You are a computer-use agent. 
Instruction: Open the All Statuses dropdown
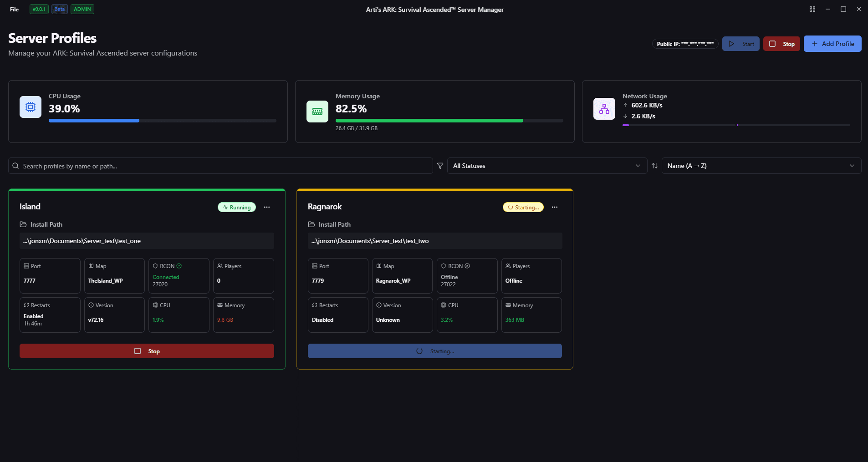546,166
